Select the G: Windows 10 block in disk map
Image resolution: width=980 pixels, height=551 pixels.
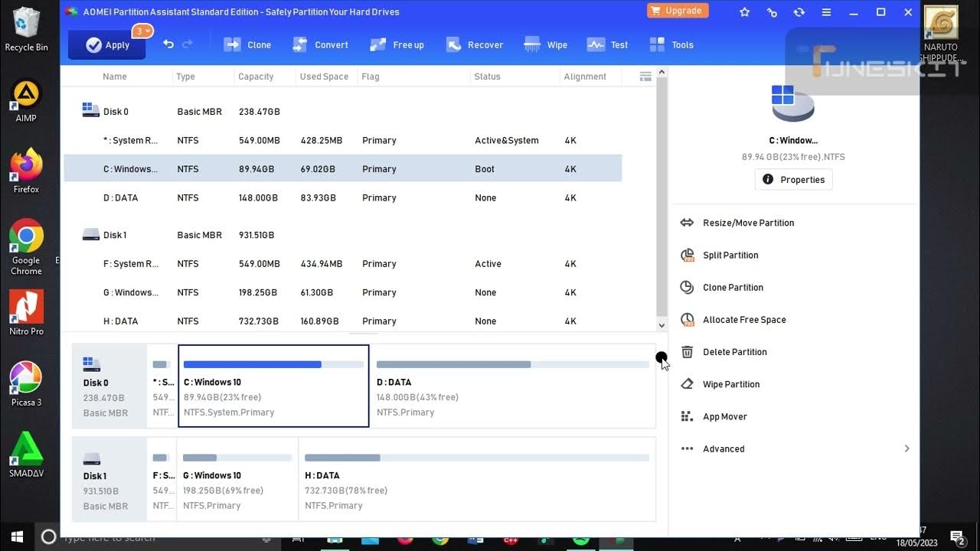coord(237,479)
